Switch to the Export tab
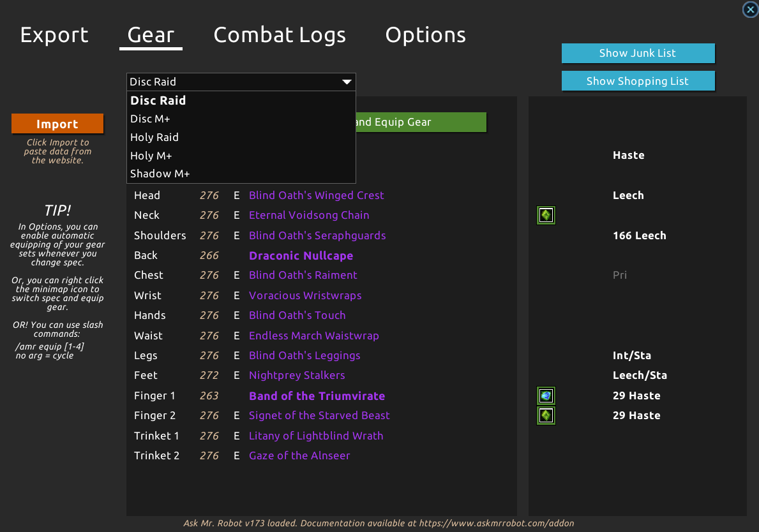The image size is (759, 532). (54, 35)
